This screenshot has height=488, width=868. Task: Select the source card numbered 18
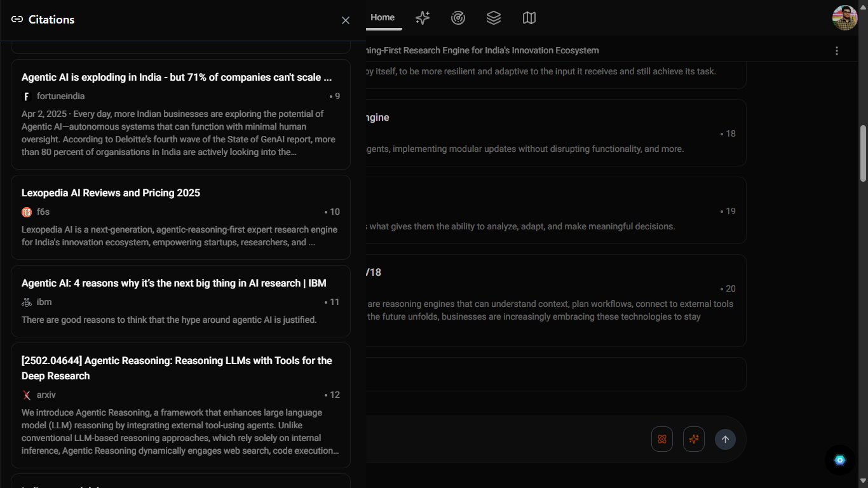click(x=555, y=133)
